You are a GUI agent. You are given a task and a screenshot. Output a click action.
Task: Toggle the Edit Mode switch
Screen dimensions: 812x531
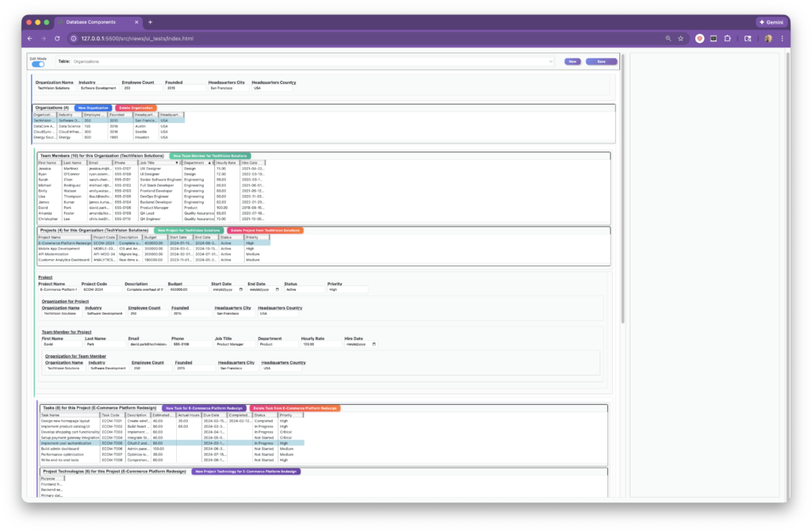(x=38, y=63)
